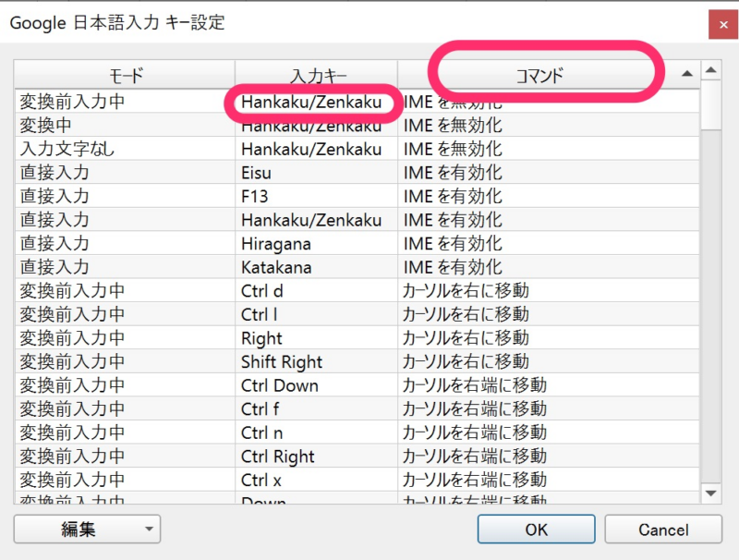The width and height of the screenshot is (739, 560).
Task: Click カーソルを右に移動 in Ctrl d row
Action: coord(549,291)
